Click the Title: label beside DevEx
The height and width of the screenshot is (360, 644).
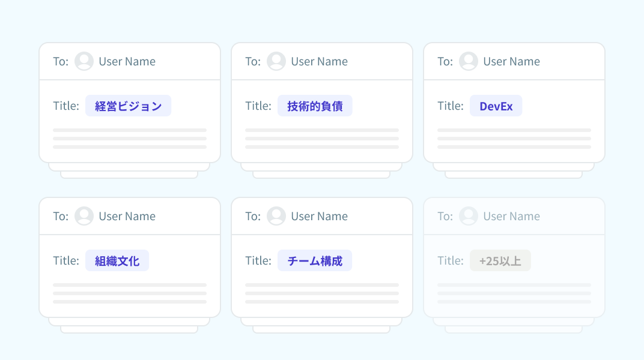tap(451, 106)
